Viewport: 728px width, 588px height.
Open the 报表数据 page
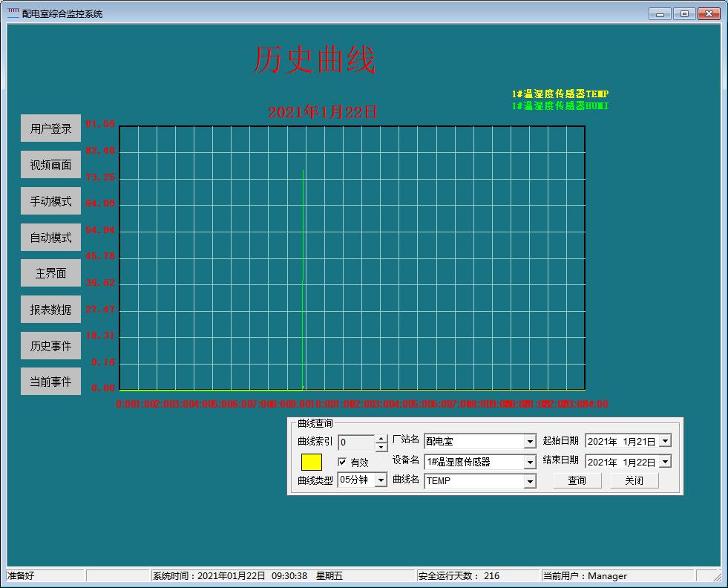click(x=50, y=310)
